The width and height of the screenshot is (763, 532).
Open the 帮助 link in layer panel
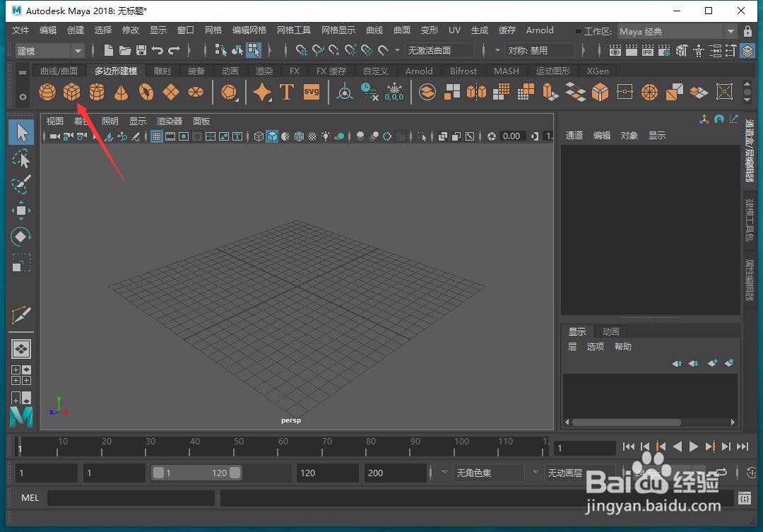(x=622, y=346)
